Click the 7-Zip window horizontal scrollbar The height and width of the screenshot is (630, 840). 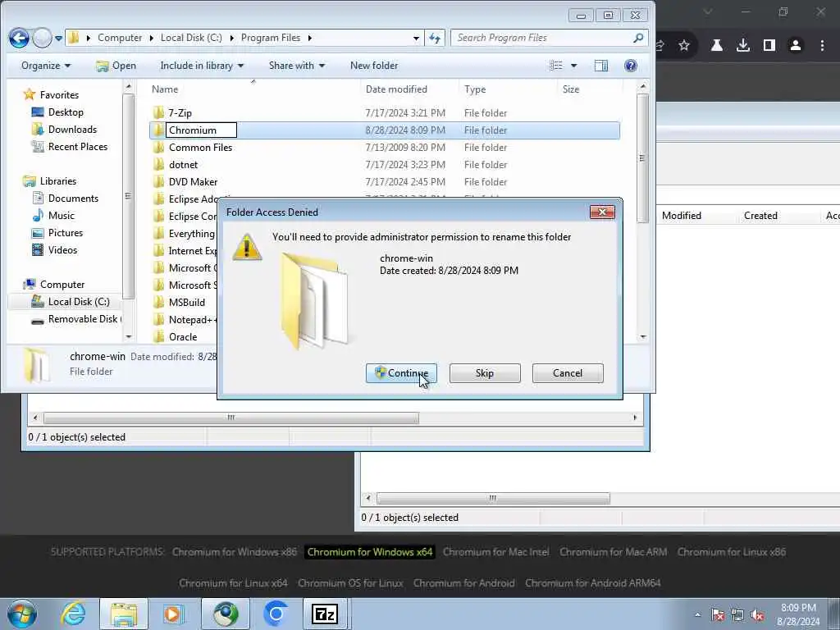coord(231,418)
